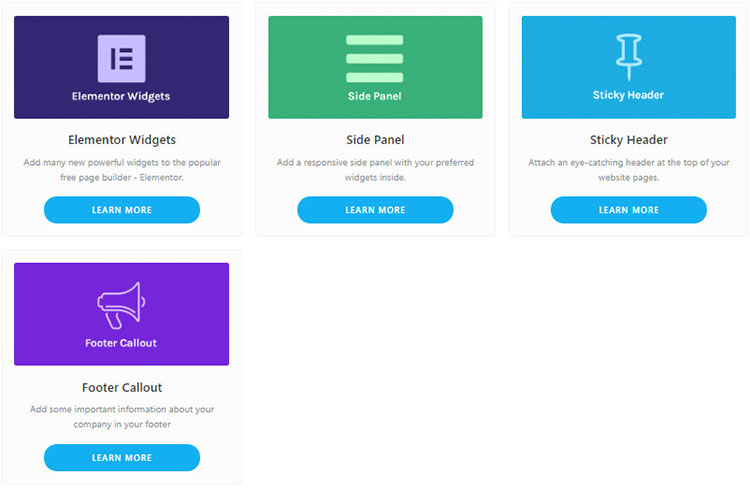Select the dark purple Elementor Widgets banner label
This screenshot has width=750, height=489.
pyautogui.click(x=121, y=97)
